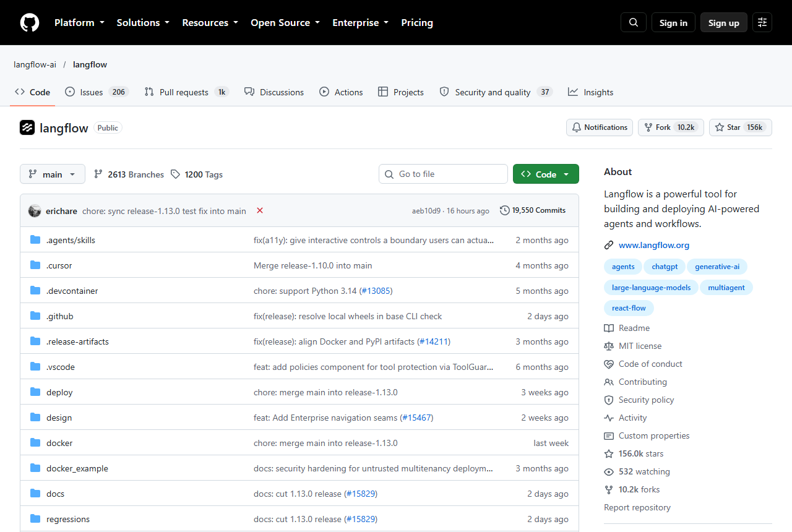Select the generative-ai topic tag
792x532 pixels.
717,267
